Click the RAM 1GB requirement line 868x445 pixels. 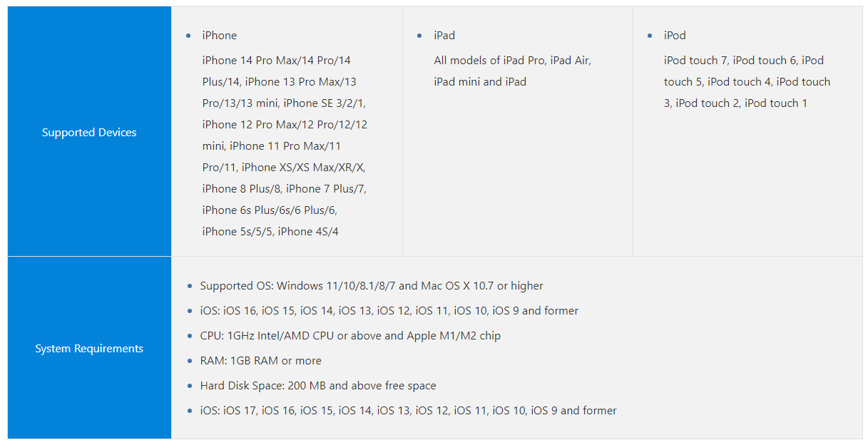[260, 361]
